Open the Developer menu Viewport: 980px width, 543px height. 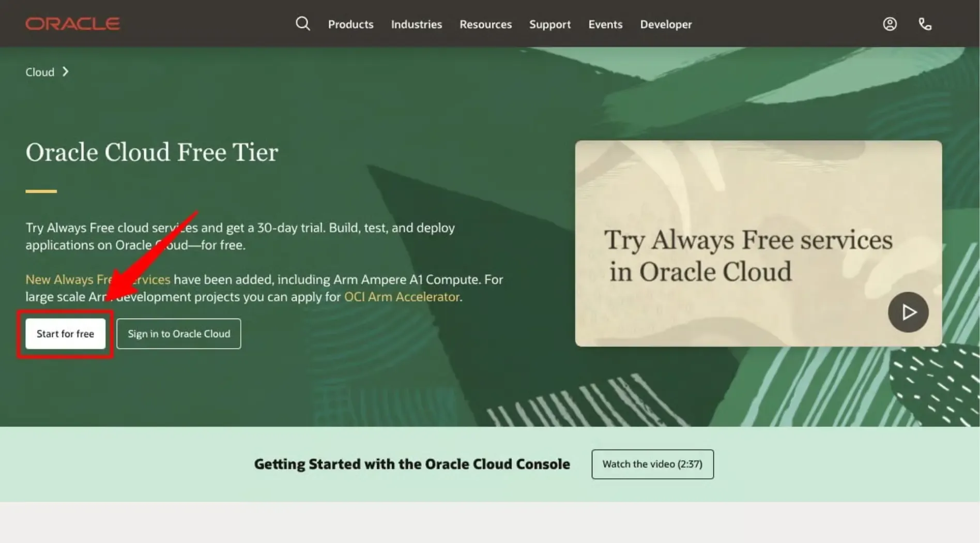click(x=666, y=24)
